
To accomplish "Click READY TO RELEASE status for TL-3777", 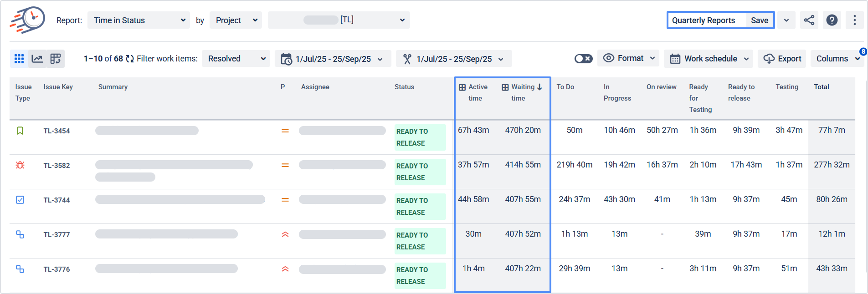I will pyautogui.click(x=420, y=241).
